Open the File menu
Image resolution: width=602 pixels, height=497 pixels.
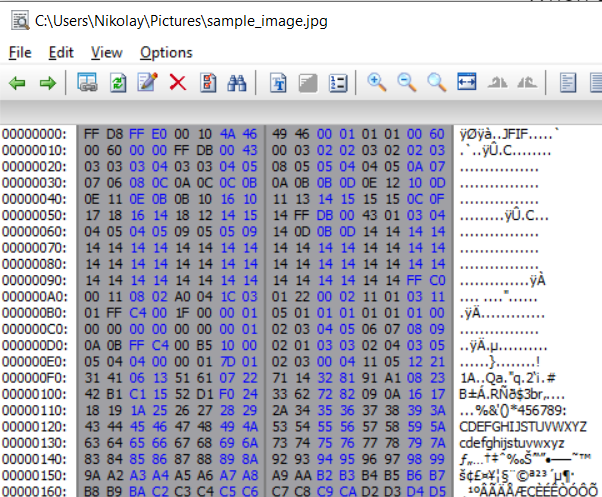click(20, 52)
